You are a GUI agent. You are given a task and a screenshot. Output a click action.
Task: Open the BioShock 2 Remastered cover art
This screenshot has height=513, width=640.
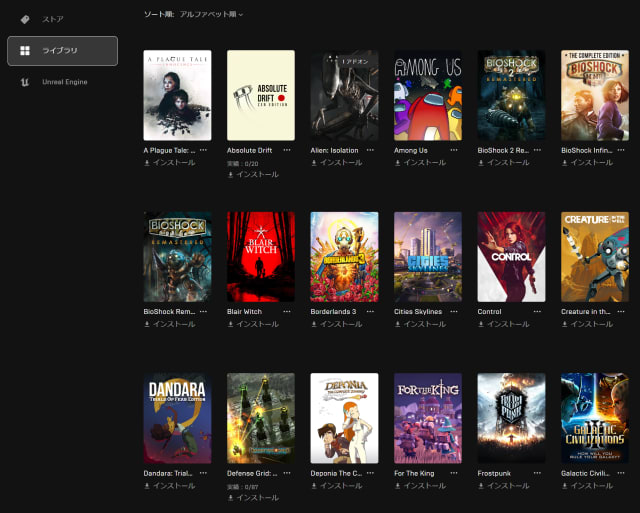pyautogui.click(x=511, y=95)
